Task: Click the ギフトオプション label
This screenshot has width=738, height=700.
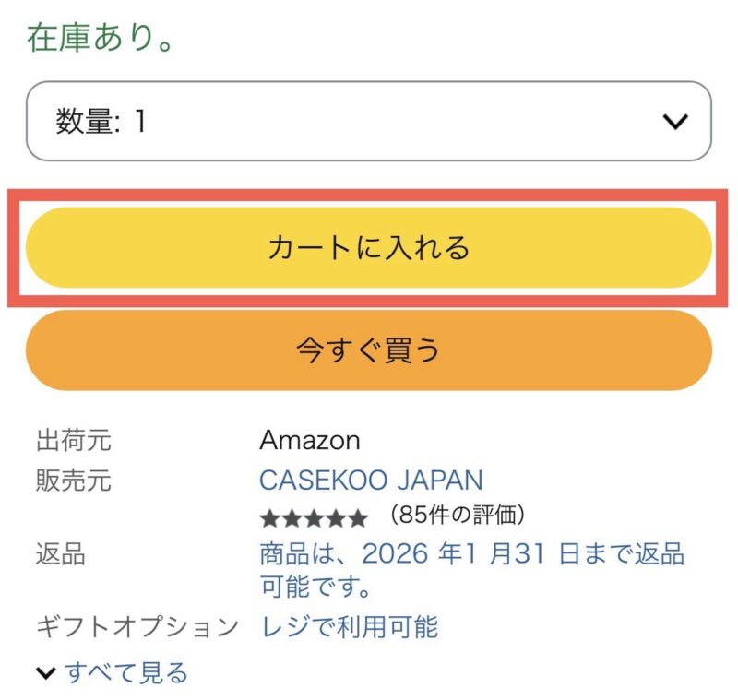Action: (137, 627)
